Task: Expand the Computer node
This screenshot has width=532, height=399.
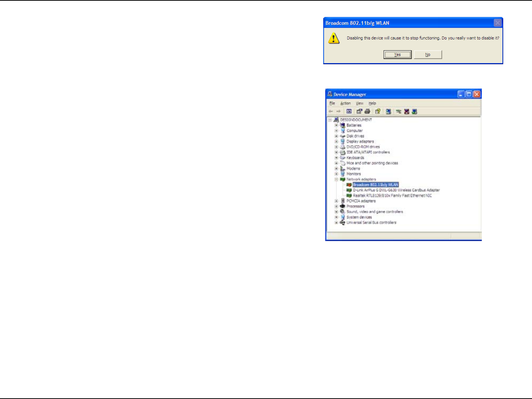Action: 336,131
